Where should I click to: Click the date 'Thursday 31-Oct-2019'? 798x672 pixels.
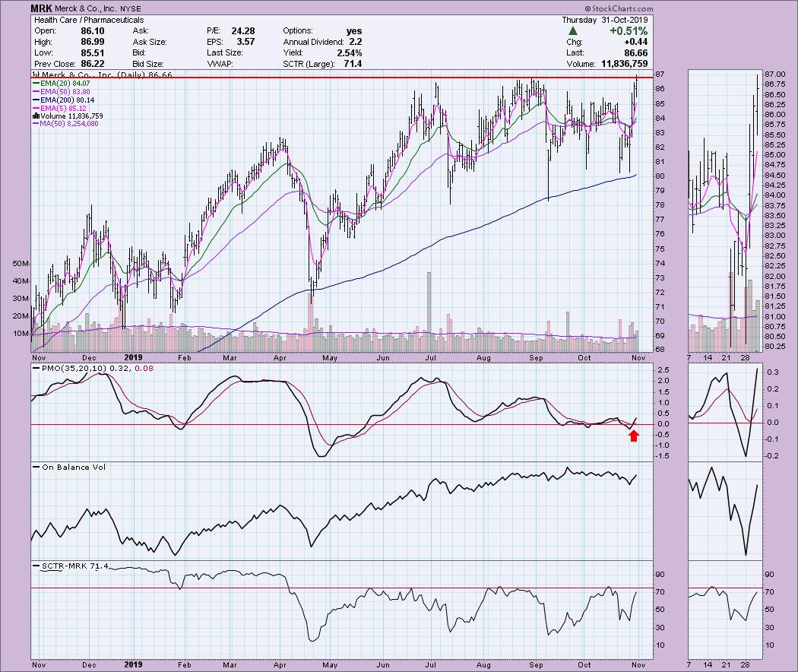605,20
